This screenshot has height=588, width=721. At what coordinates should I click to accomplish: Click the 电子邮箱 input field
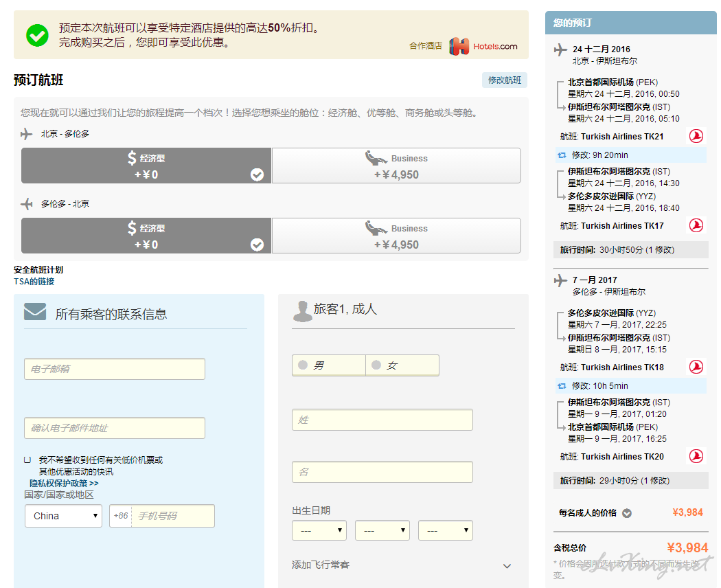(x=115, y=369)
